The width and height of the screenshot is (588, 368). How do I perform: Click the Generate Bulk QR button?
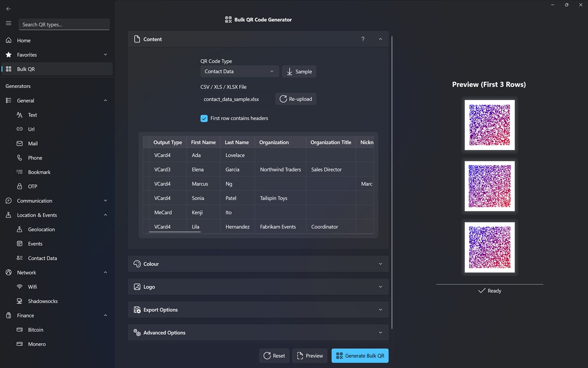360,355
